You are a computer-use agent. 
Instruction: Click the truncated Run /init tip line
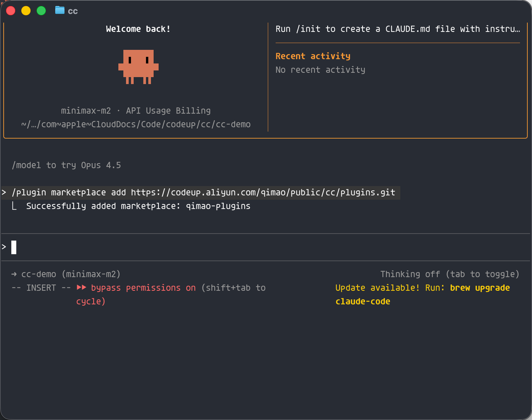[397, 29]
